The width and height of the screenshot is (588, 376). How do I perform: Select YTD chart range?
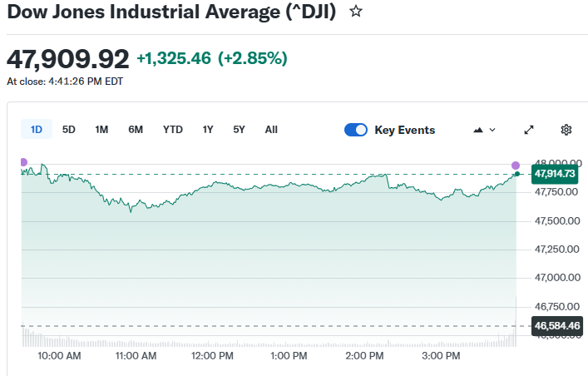(x=172, y=130)
